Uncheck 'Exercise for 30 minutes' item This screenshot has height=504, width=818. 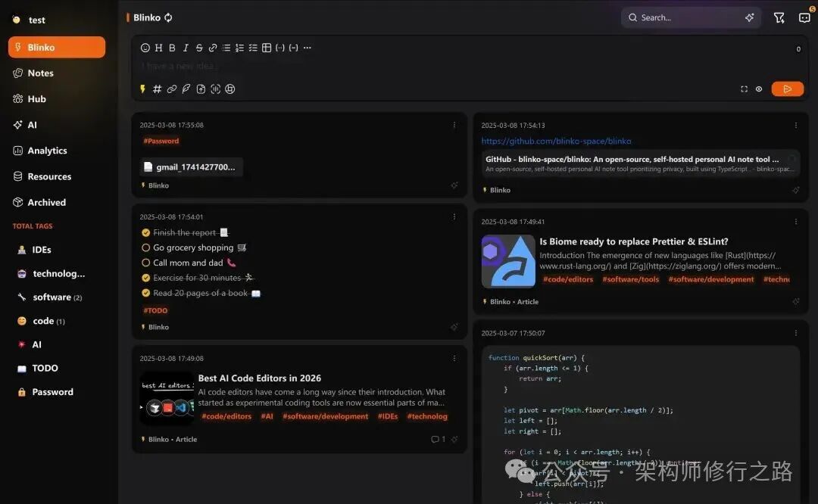coord(145,278)
